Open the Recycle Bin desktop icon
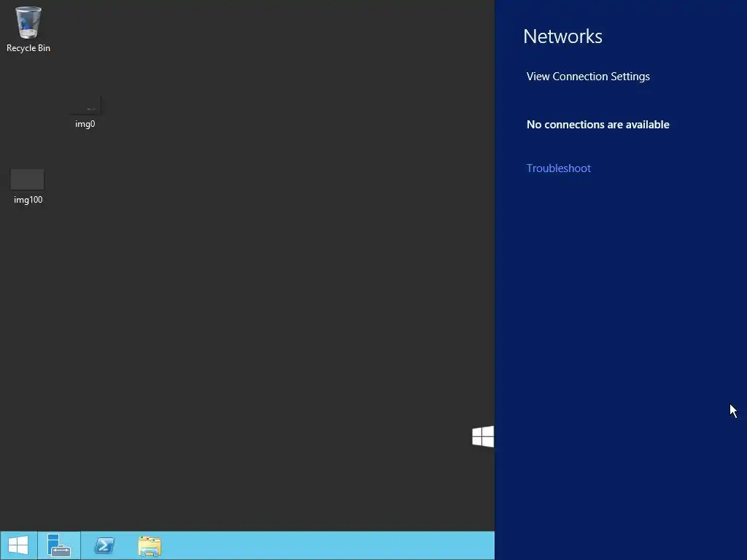747x560 pixels. [28, 28]
